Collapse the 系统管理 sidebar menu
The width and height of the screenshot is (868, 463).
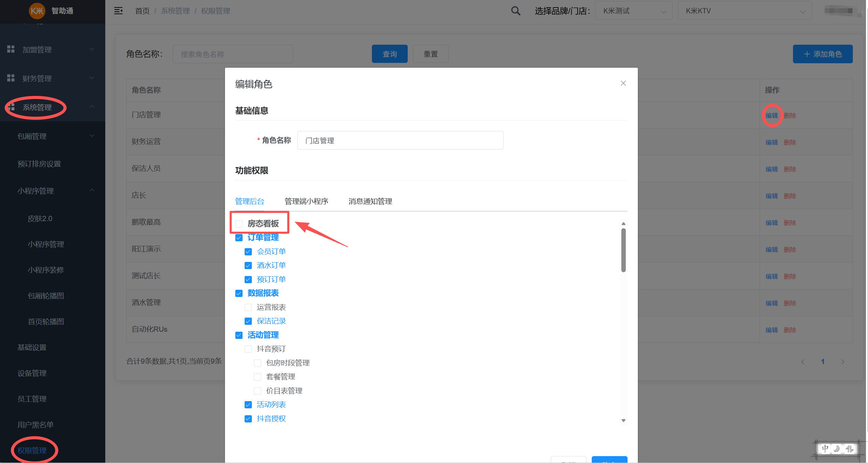click(53, 107)
